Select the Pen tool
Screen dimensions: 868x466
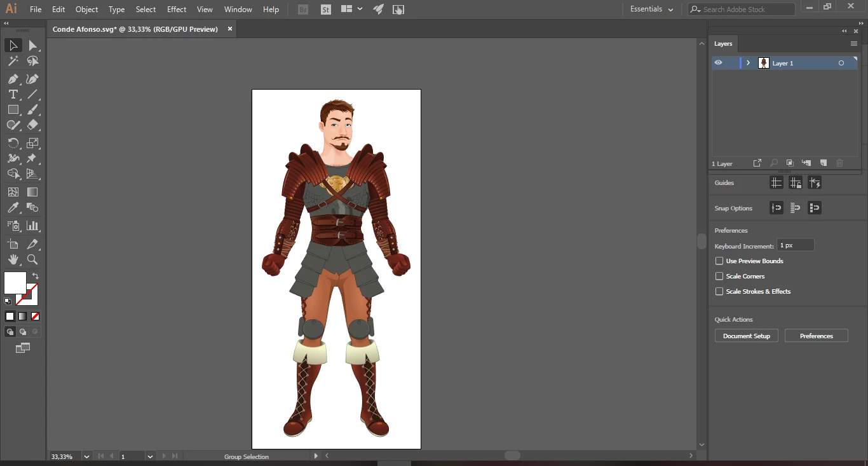tap(13, 79)
